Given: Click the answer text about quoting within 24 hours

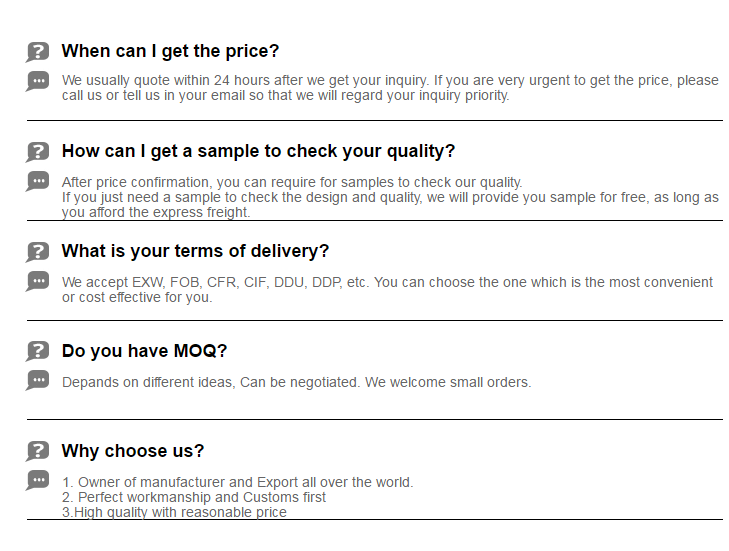Looking at the screenshot, I should click(x=390, y=88).
